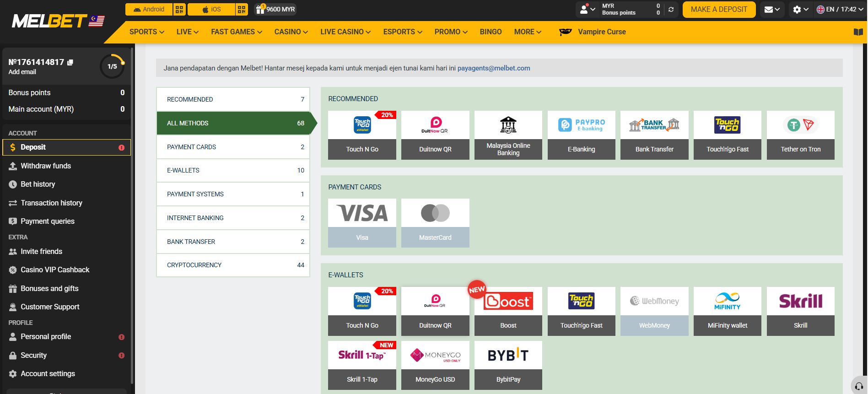Viewport: 868px width, 394px height.
Task: Open Casino VIP Cashback page
Action: (x=66, y=270)
